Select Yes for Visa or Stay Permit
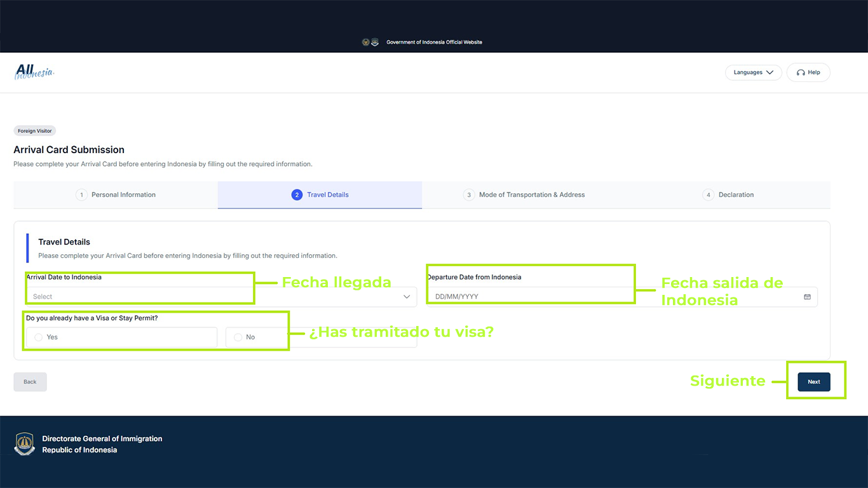868x488 pixels. [121, 337]
